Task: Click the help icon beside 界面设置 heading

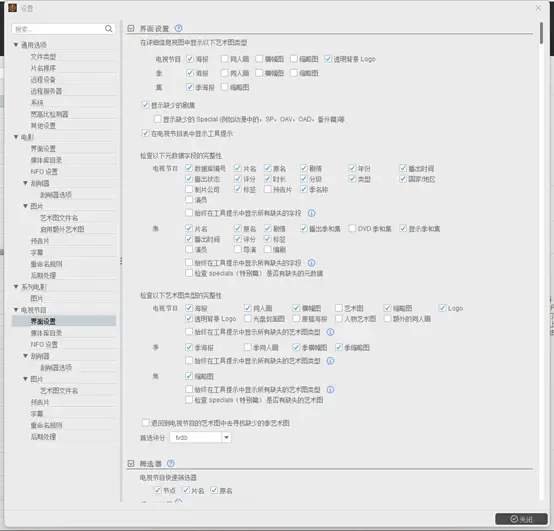Action: point(178,28)
